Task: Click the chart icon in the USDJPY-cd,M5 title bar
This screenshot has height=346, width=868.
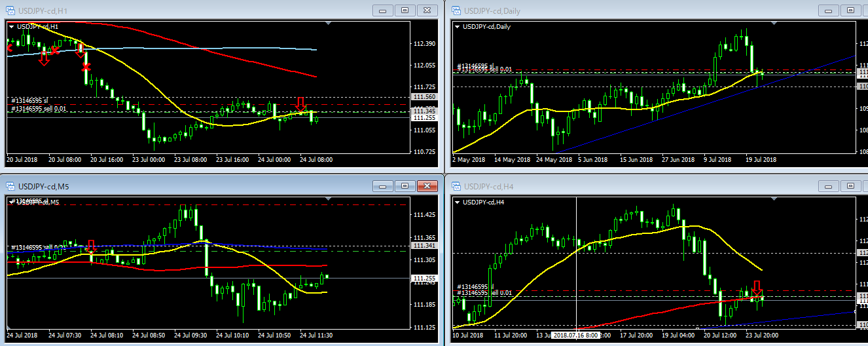Action: 10,187
